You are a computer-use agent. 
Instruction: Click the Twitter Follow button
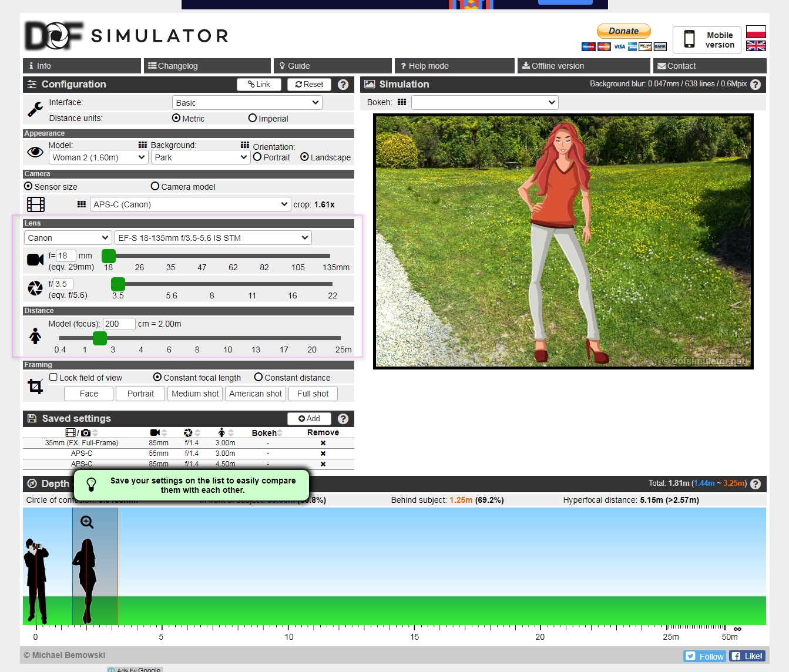(705, 656)
